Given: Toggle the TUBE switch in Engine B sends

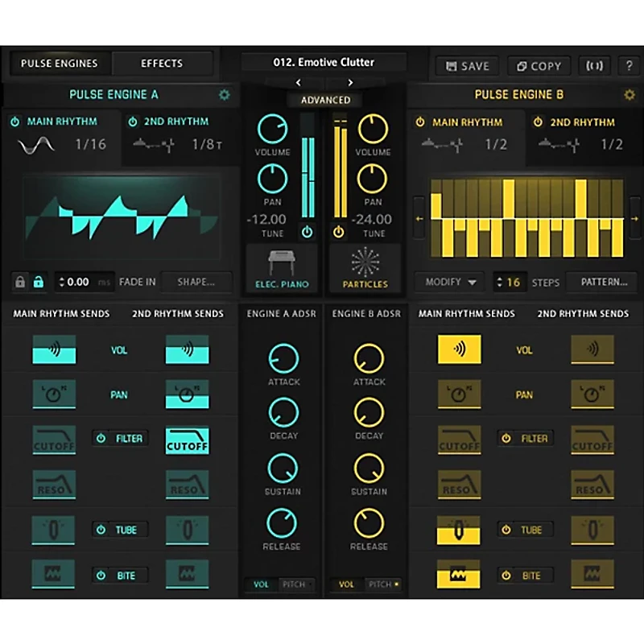Looking at the screenshot, I should [526, 530].
